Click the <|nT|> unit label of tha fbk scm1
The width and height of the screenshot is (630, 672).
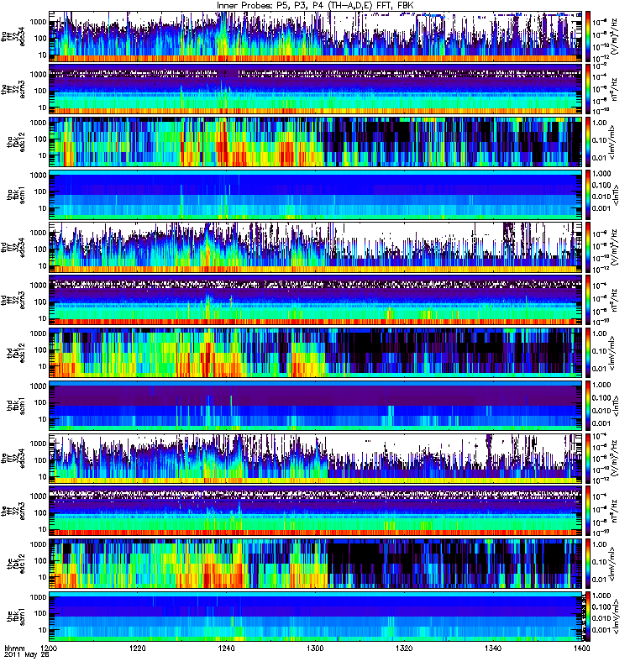[616, 195]
